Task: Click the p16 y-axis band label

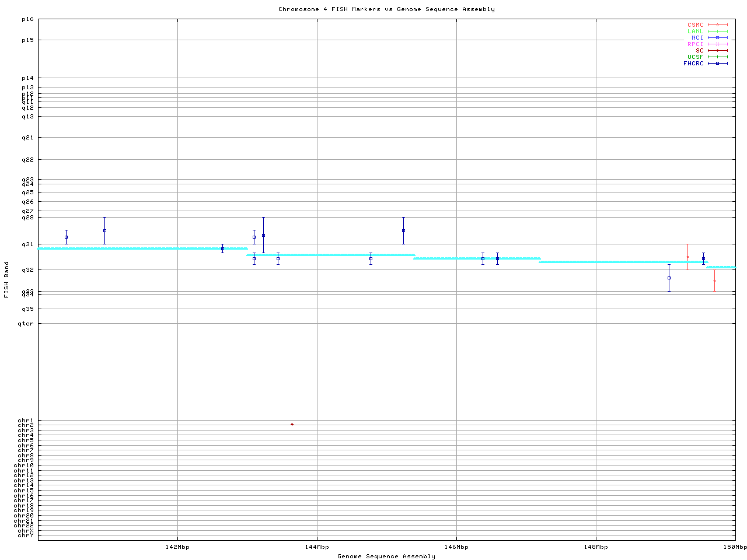Action: coord(27,19)
